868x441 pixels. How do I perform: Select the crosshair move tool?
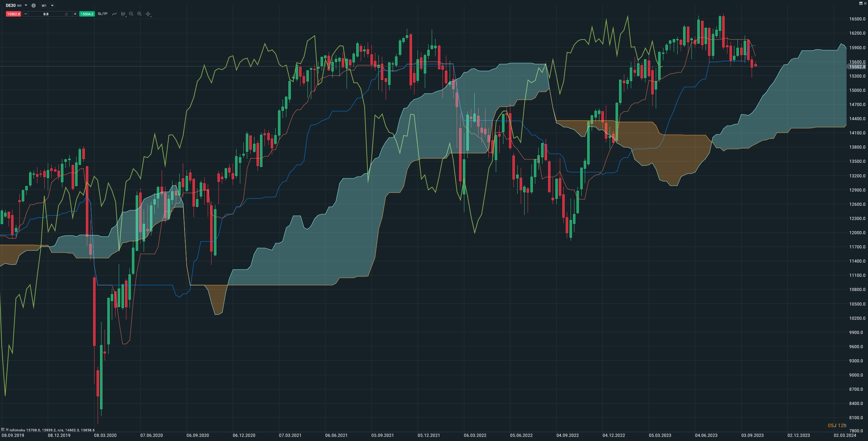click(148, 14)
